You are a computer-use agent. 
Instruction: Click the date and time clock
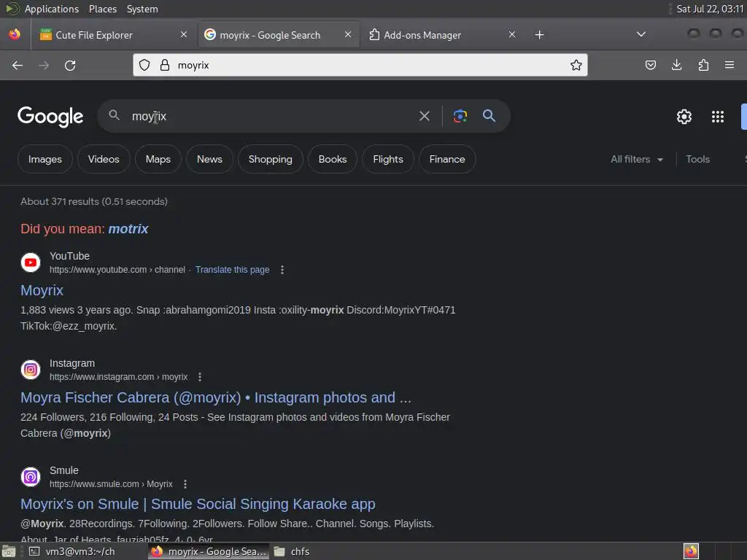pos(710,9)
